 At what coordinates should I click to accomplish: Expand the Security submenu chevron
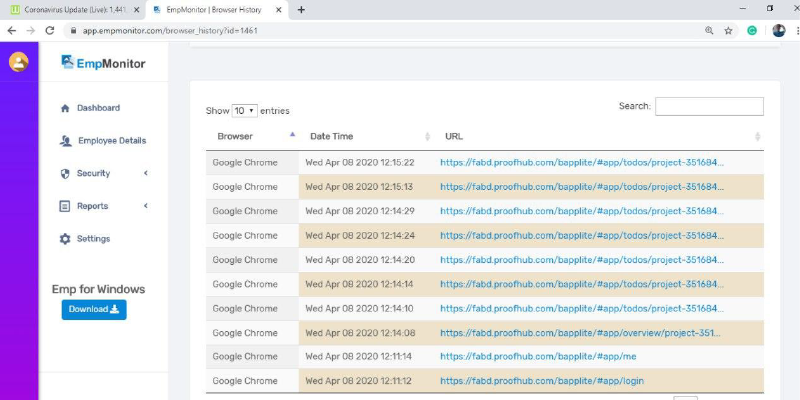point(146,174)
